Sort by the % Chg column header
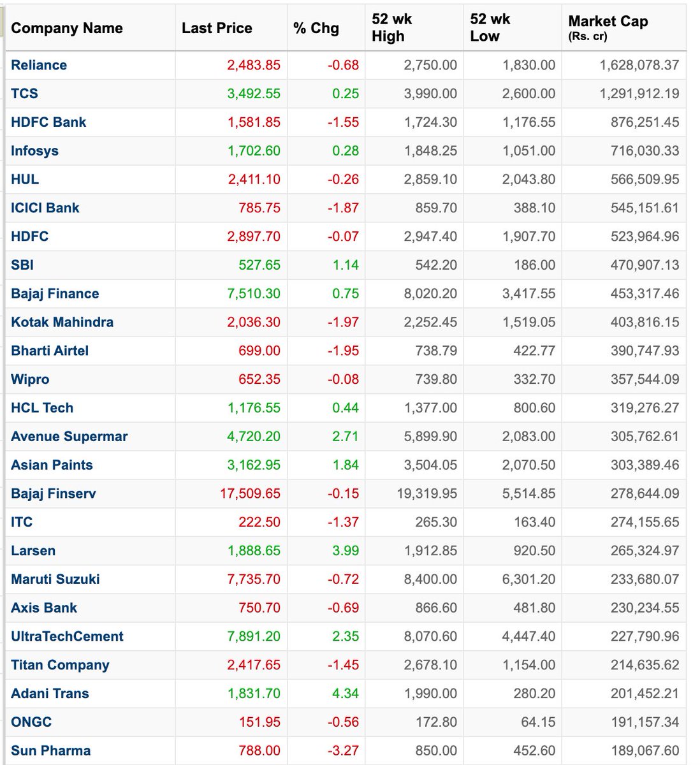Screen dimensions: 700x765 click(x=316, y=28)
